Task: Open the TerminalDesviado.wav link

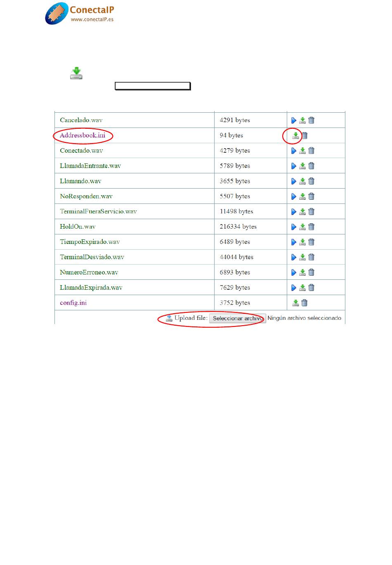Action: click(x=92, y=257)
